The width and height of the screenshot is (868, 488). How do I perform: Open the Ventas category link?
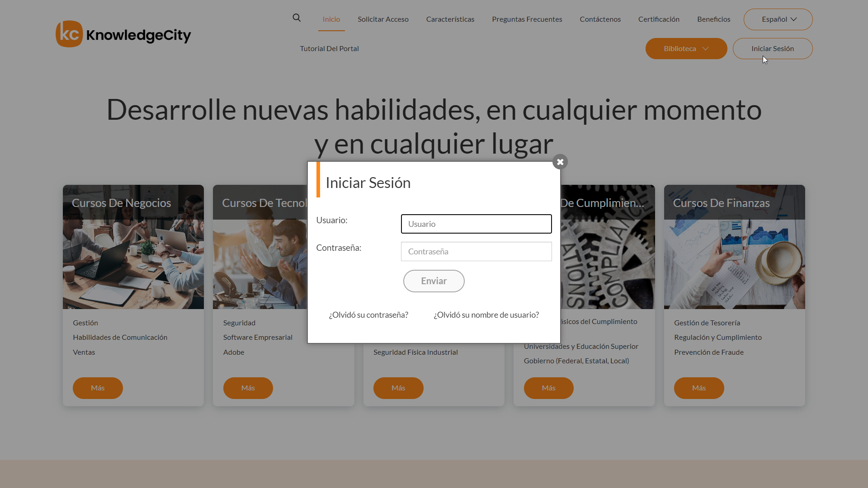pos(84,352)
